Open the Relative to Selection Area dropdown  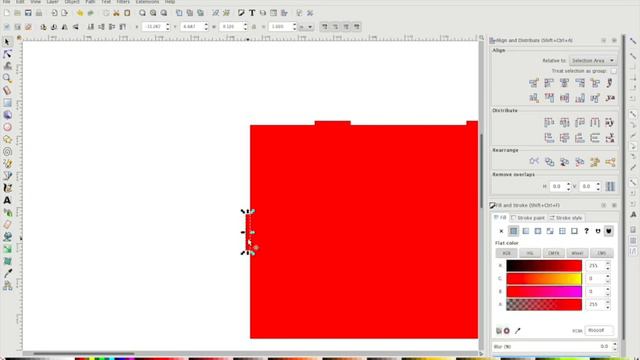593,60
